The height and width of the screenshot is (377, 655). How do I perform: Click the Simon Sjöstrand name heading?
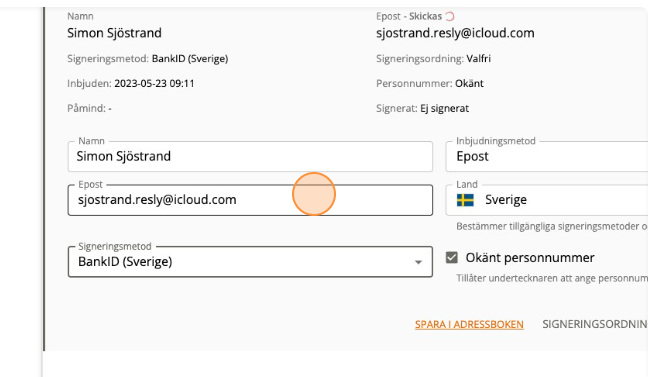(x=114, y=33)
